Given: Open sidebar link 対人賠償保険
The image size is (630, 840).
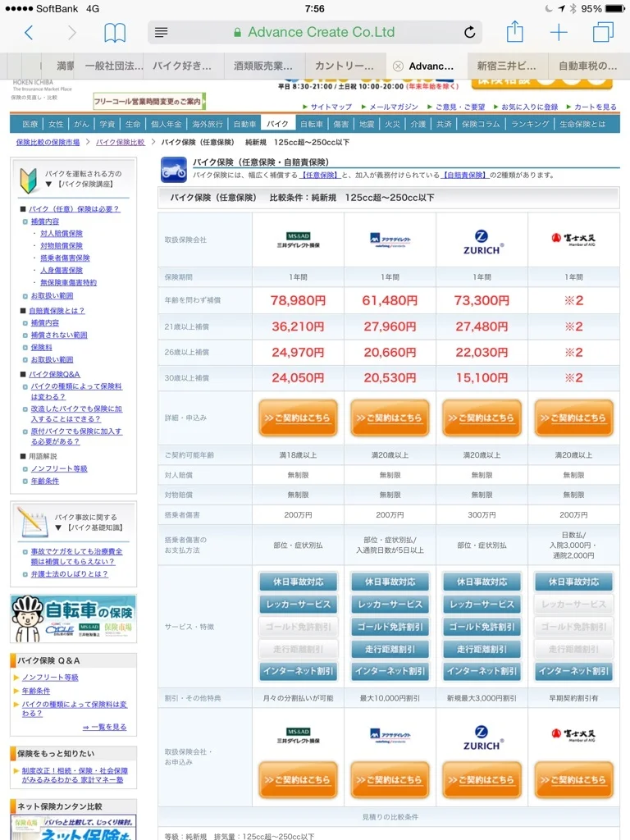Looking at the screenshot, I should [x=61, y=234].
